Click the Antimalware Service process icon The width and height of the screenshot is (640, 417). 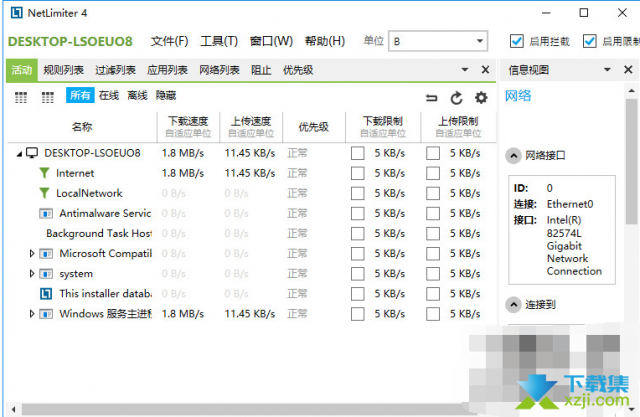click(45, 213)
